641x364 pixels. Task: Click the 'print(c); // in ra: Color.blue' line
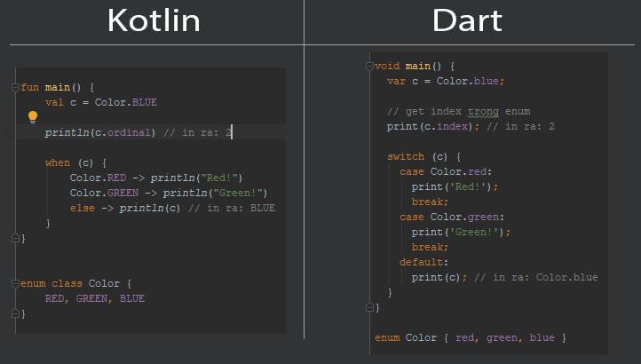click(505, 277)
